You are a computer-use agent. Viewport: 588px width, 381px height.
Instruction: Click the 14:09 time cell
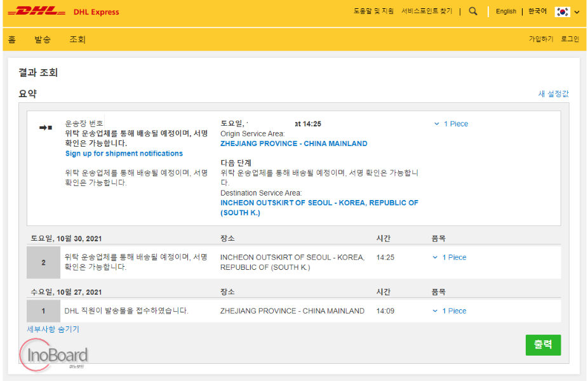[x=385, y=311]
